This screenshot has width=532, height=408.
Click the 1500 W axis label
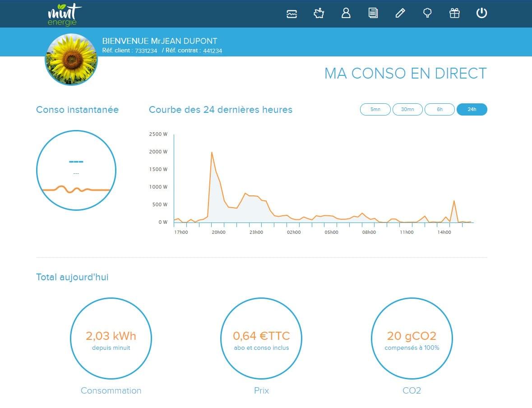pos(158,169)
